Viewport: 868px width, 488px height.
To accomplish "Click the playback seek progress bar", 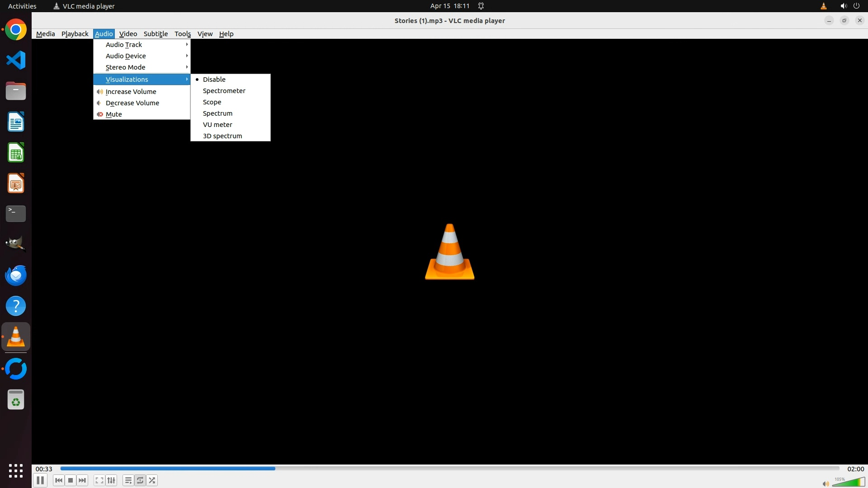I will coord(449,469).
